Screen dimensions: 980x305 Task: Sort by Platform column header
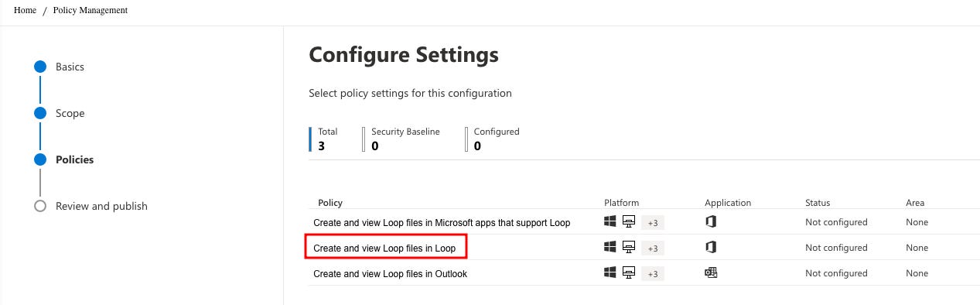(x=622, y=203)
